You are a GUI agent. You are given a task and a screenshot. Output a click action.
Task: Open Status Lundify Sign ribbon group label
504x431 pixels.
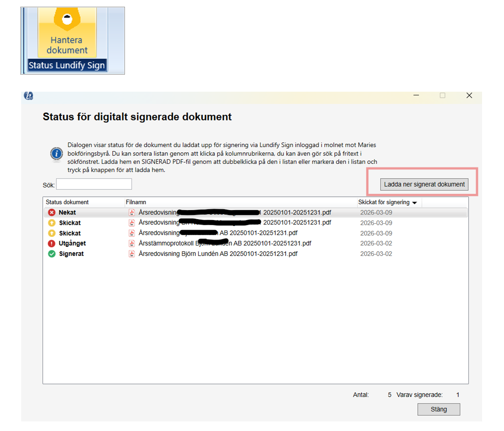67,65
